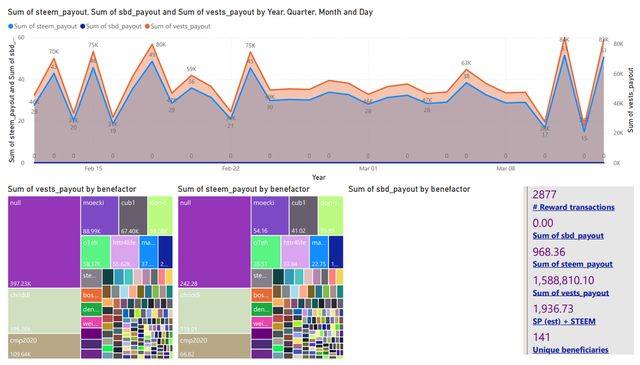The height and width of the screenshot is (365, 640).
Task: Open the SP (est) + STEEM link
Action: 564,321
